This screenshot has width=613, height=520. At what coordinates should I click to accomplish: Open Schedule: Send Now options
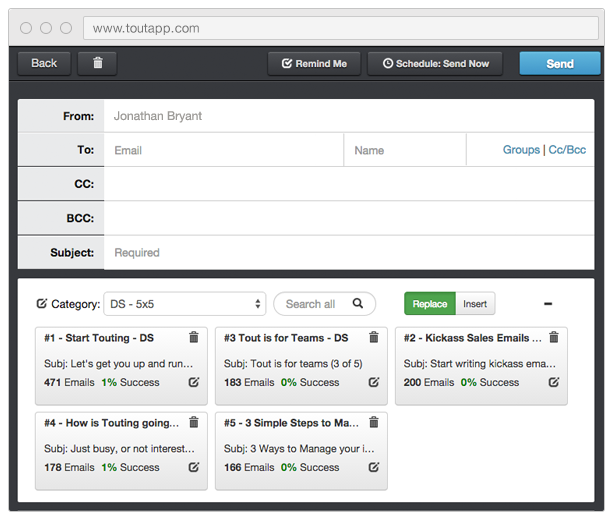click(x=435, y=63)
